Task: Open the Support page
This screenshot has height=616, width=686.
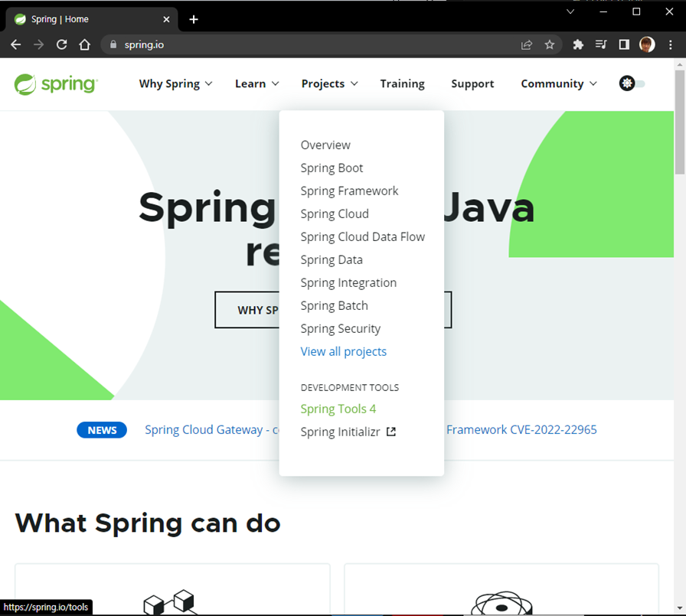Action: pos(472,84)
